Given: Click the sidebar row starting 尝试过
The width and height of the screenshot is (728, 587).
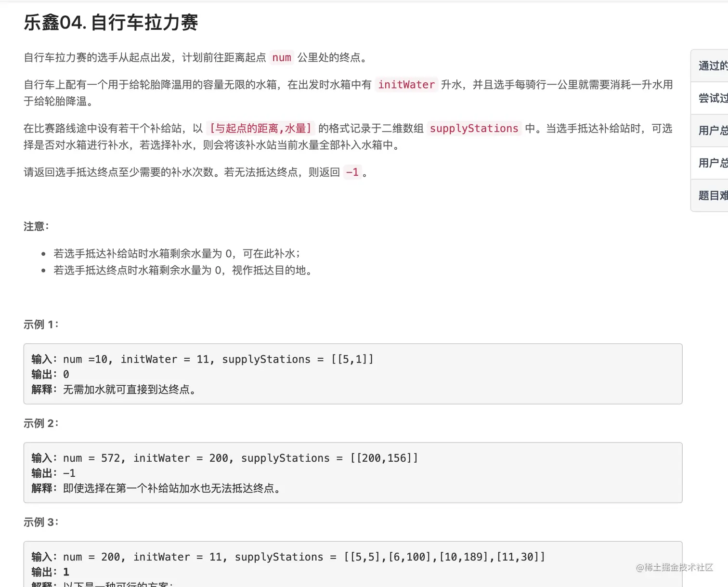Looking at the screenshot, I should tap(710, 98).
